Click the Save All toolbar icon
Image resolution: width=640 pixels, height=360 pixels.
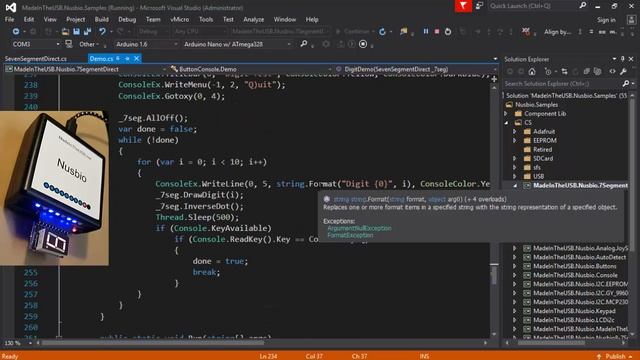[x=87, y=31]
